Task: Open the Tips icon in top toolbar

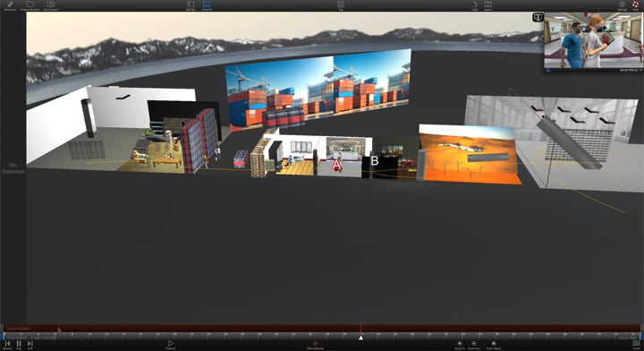Action: [341, 4]
